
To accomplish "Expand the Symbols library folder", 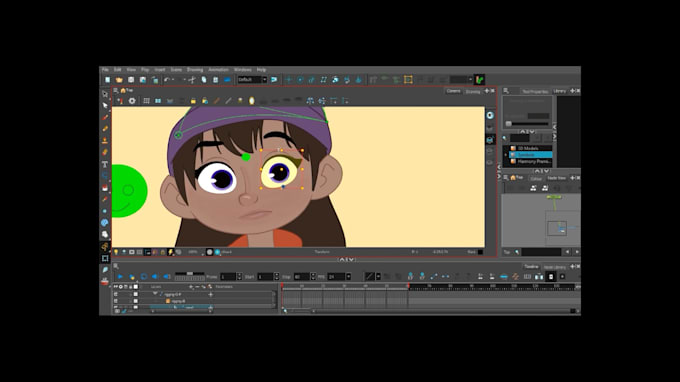I will coord(506,155).
